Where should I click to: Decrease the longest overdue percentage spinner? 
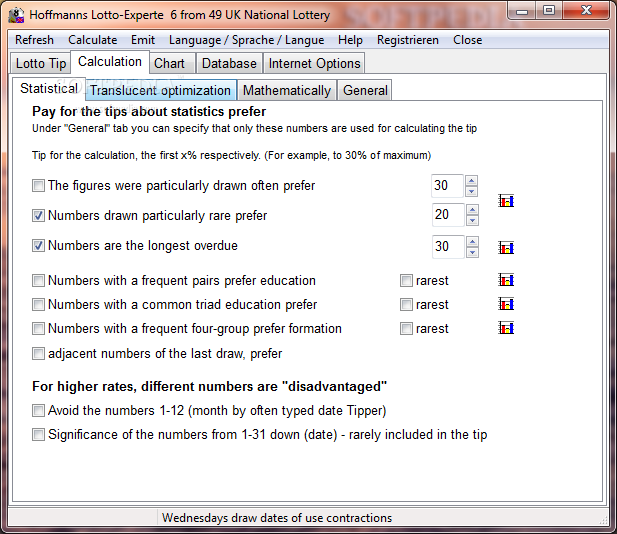coord(472,252)
